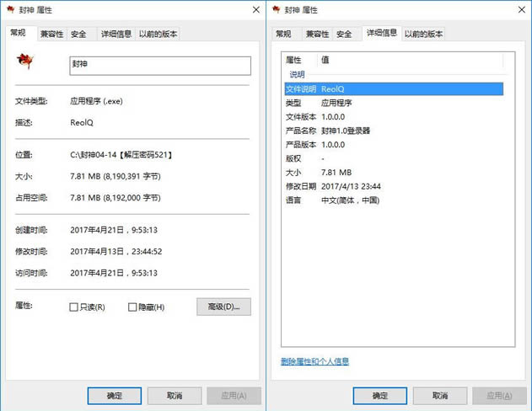
Task: Toggle the 隐藏(H) hidden checkbox
Action: click(132, 307)
